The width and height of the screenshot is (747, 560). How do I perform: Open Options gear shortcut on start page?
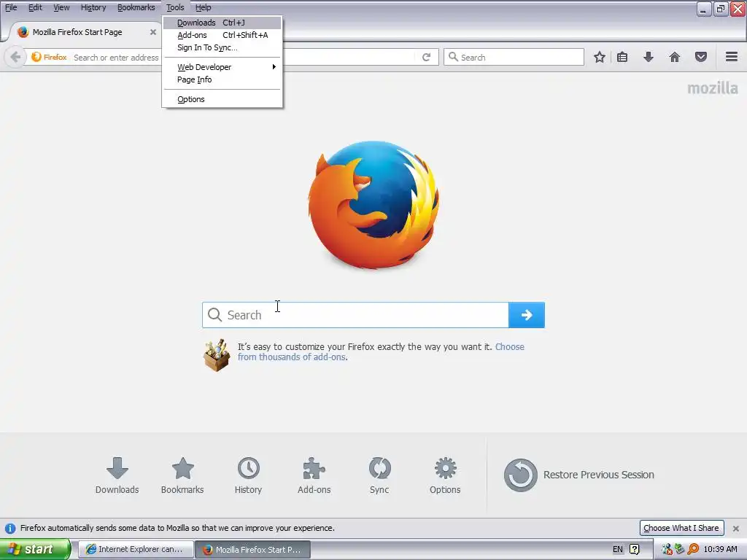pyautogui.click(x=445, y=475)
